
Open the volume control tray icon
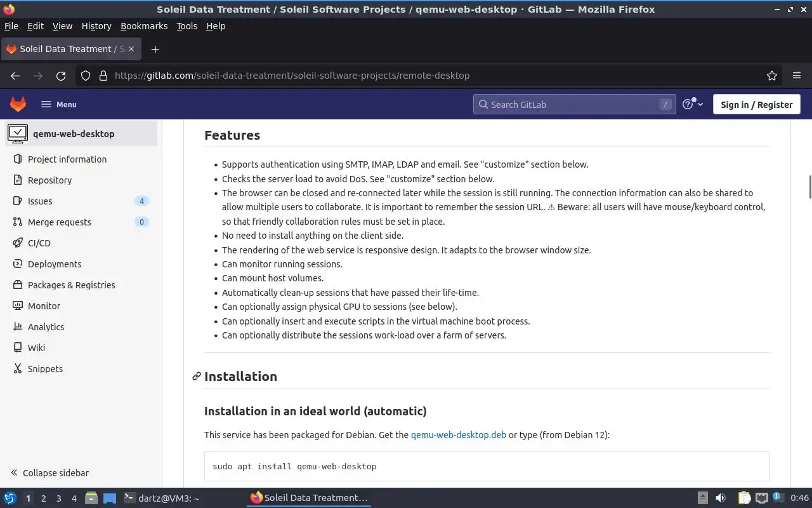point(721,498)
